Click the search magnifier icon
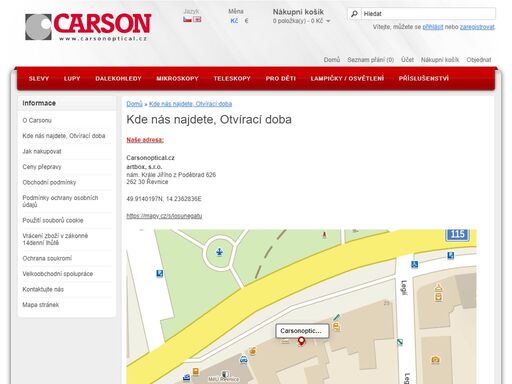 pyautogui.click(x=354, y=14)
